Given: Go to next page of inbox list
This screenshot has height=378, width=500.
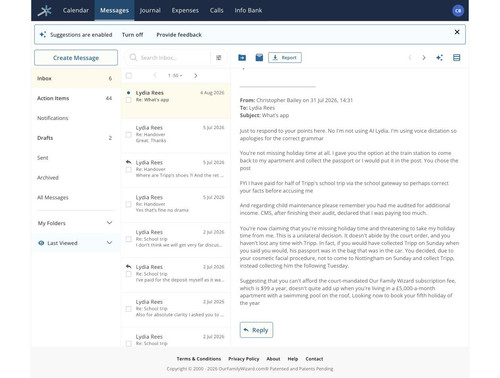Looking at the screenshot, I should pos(196,76).
